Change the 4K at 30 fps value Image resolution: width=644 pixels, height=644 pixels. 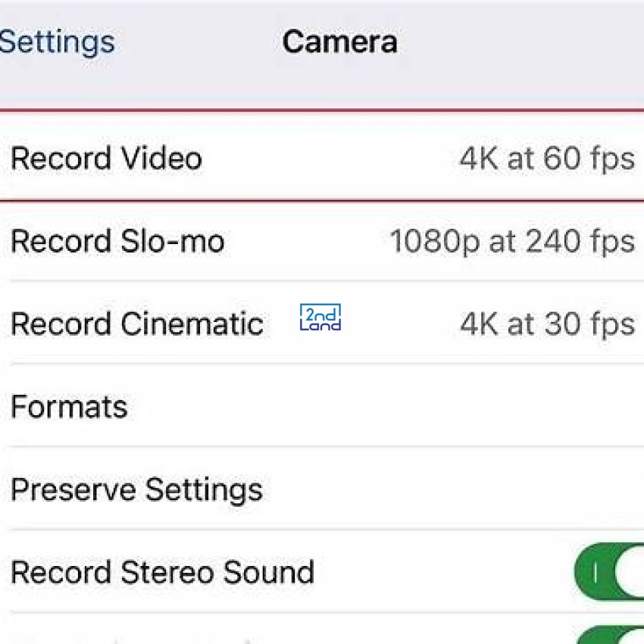[547, 324]
